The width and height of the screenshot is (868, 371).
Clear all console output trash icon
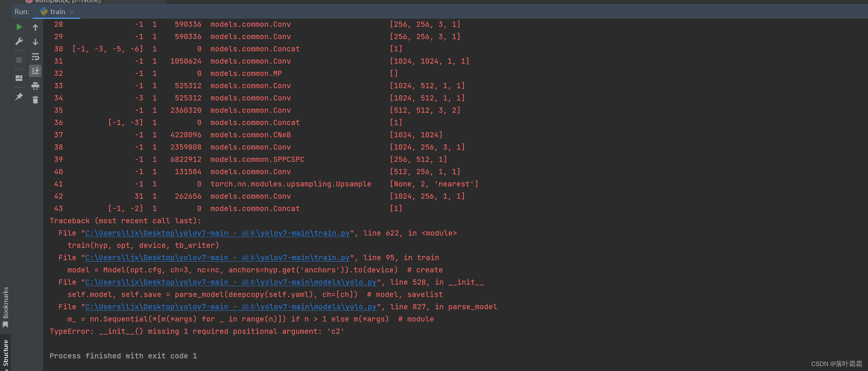coord(35,100)
